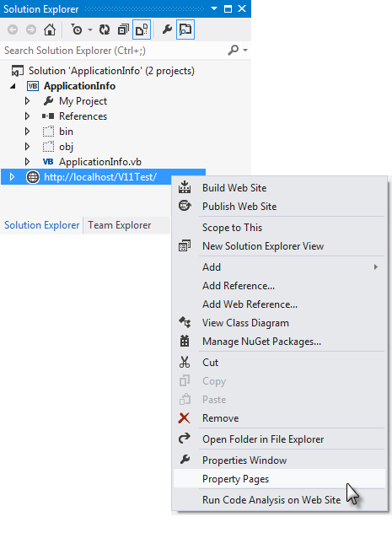
Task: Click the Window Position dropdown in title bar
Action: tap(214, 8)
